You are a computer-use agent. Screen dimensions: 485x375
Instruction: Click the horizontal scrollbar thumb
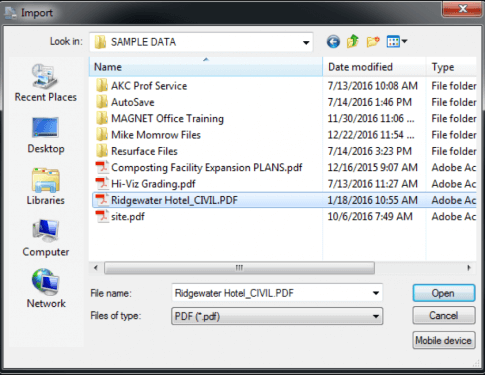pos(239,268)
